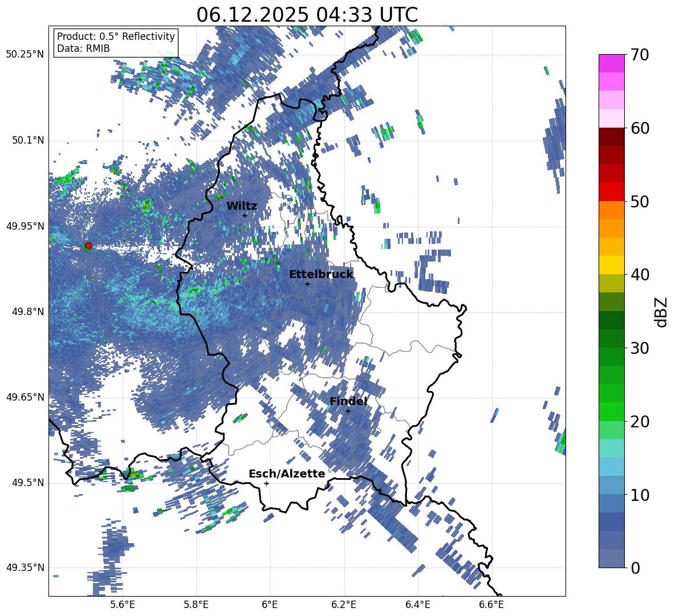Click the bright red colorbar segment near 50
This screenshot has height=616, width=675.
tap(611, 192)
